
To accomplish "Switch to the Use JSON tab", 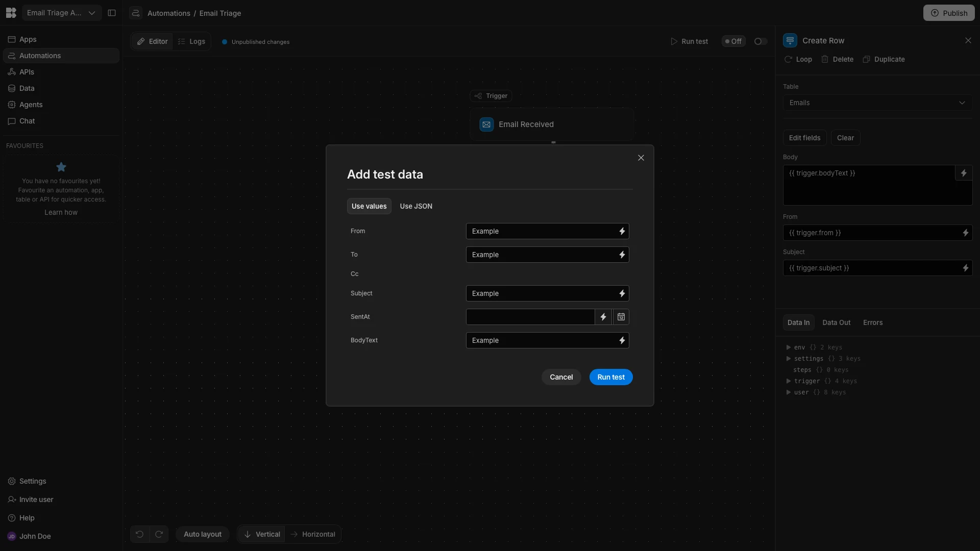I will pos(415,206).
